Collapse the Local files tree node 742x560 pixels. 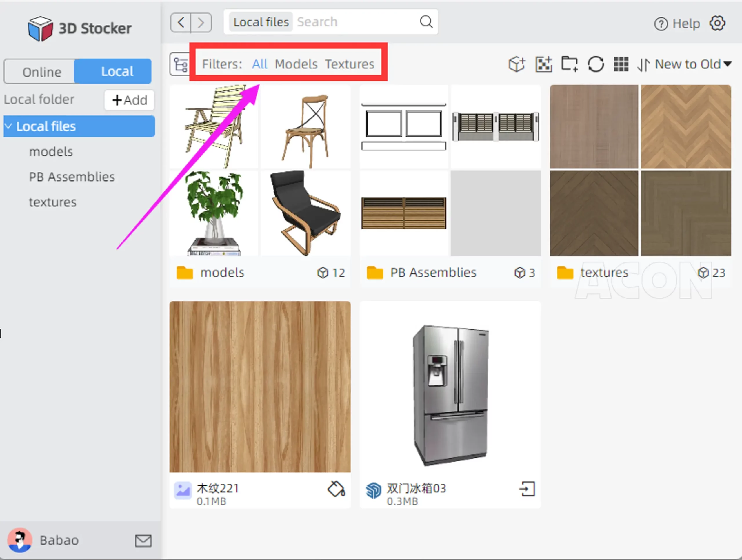(x=8, y=126)
